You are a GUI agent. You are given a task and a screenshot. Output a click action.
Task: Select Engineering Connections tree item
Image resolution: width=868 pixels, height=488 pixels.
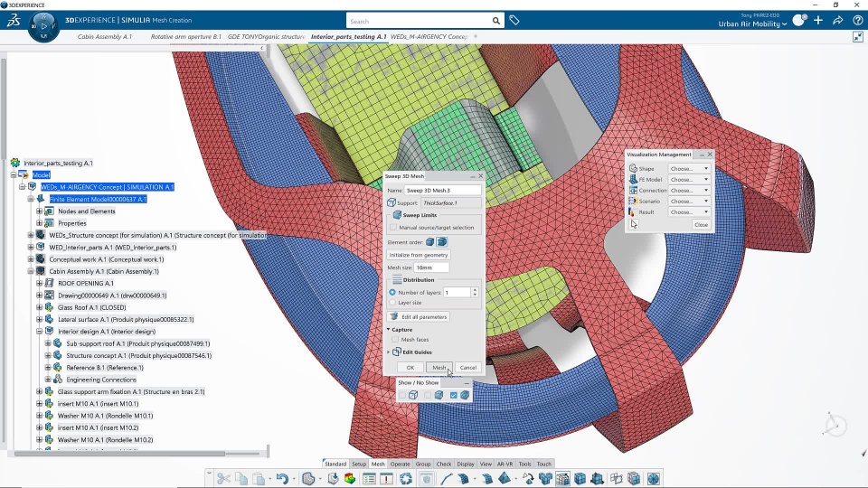101,380
